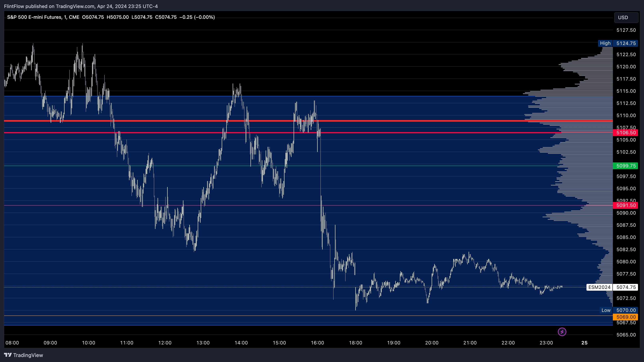The height and width of the screenshot is (362, 644).
Task: Click the 09:00 time axis label
Action: [50, 343]
